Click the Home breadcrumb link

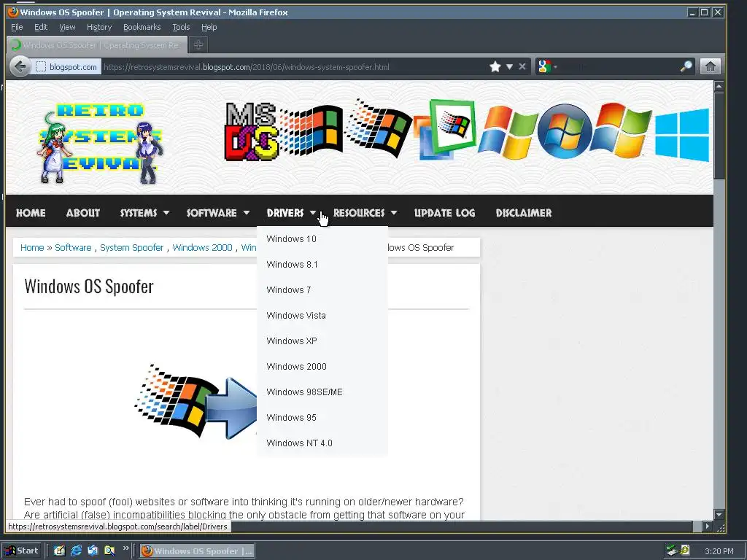[32, 248]
